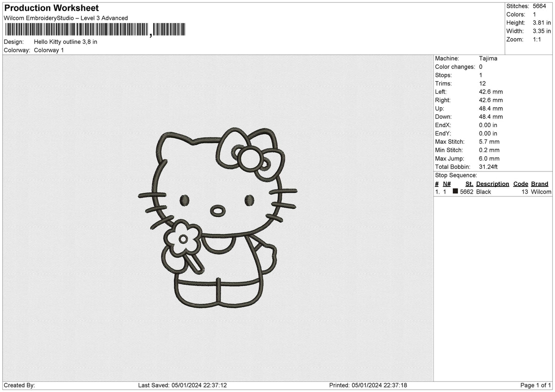Select stitch count "5662" in stop sequence
Screen dimensions: 555x392
pyautogui.click(x=466, y=191)
